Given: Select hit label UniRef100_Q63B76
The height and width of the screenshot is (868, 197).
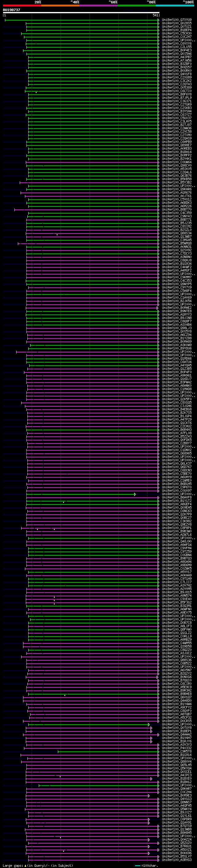Looking at the screenshot, I should 177,176.
